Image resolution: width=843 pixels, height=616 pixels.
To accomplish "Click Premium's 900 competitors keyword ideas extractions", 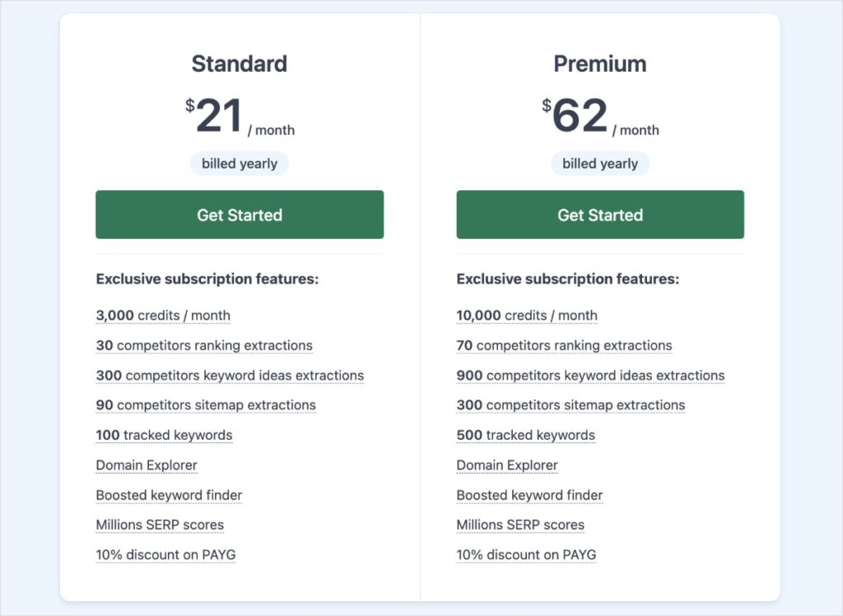I will click(x=590, y=376).
